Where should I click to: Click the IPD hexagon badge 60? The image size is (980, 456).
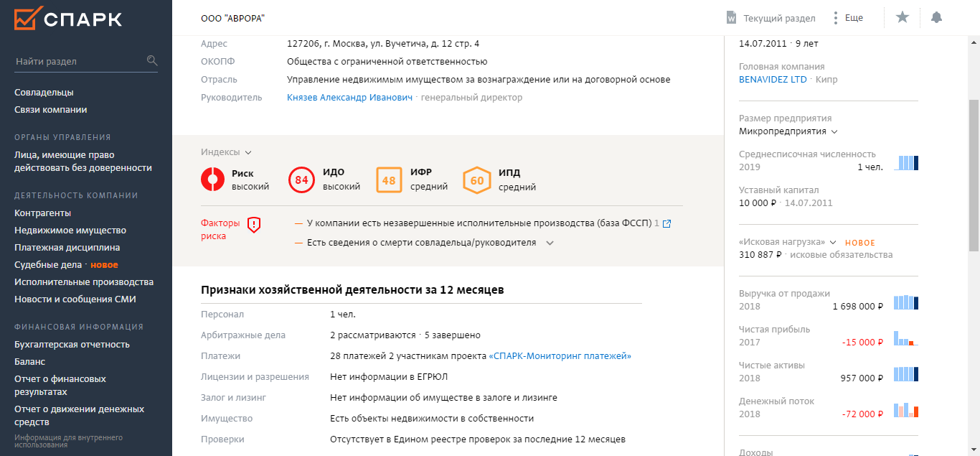[477, 180]
